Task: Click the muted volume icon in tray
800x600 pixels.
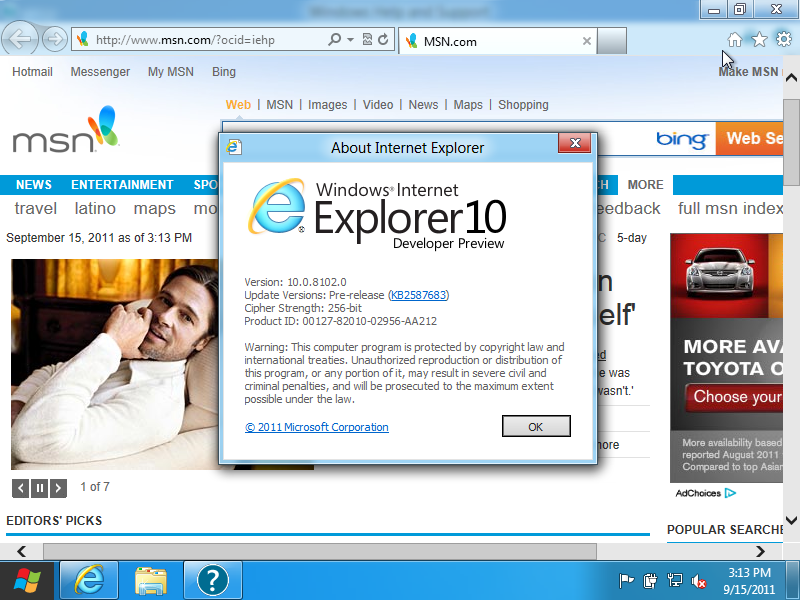Action: tap(700, 580)
